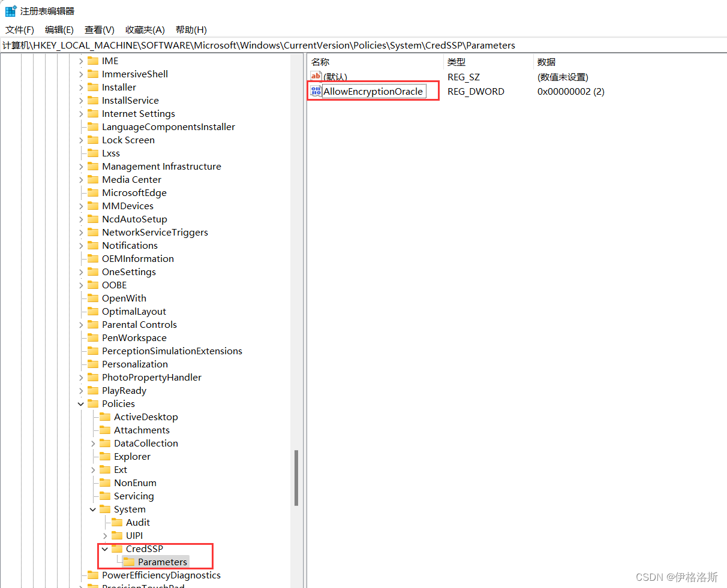Click the Lxss folder icon
727x588 pixels.
coord(93,153)
